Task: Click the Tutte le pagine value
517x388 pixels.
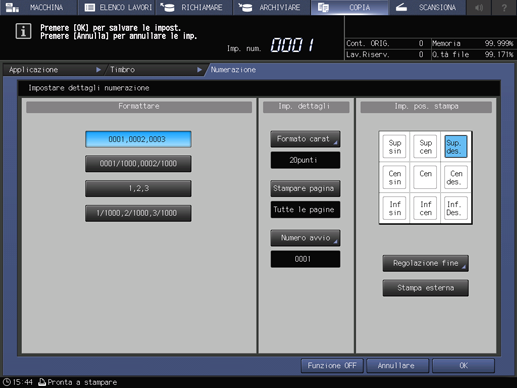Action: [305, 210]
